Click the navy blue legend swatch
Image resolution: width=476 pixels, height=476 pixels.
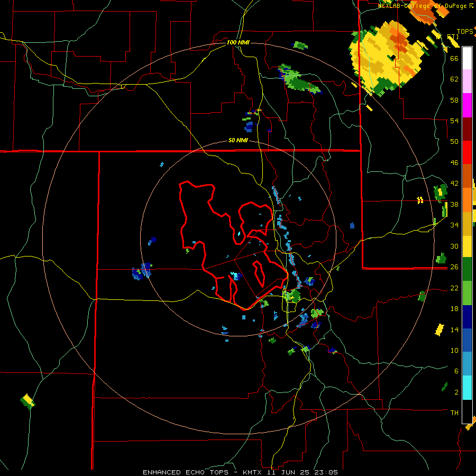467,317
